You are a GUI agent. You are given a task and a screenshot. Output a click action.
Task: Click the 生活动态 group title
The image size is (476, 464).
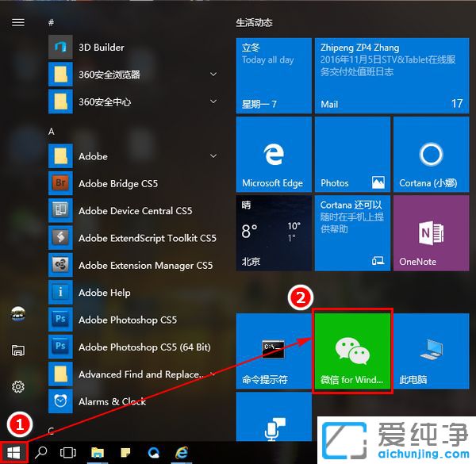pos(254,22)
